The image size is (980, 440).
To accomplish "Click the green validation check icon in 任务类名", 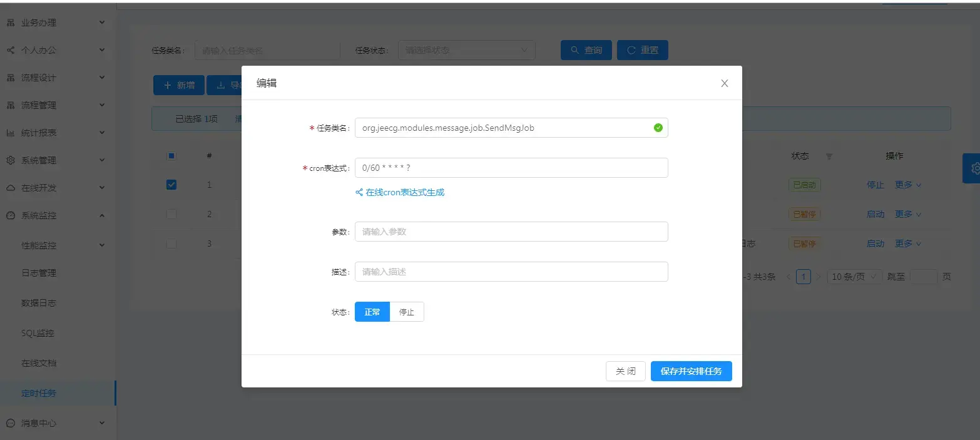I will [658, 128].
